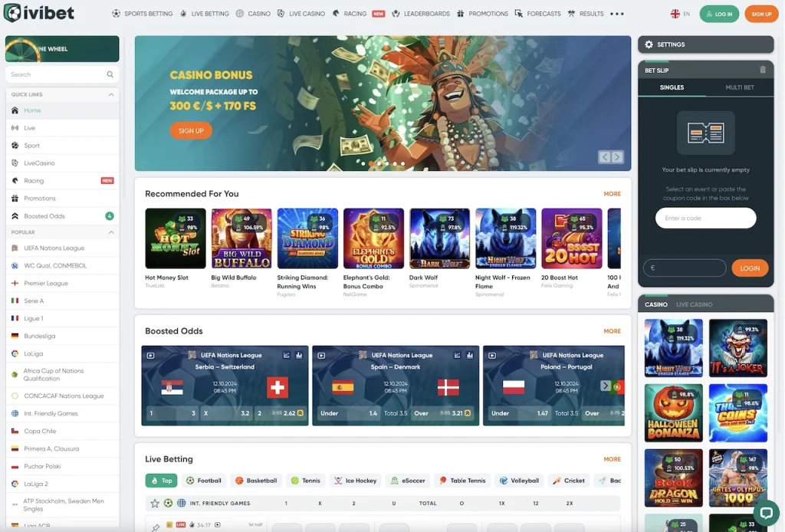Screen dimensions: 785x532
Task: Filter live betting by Table Tennis
Action: tap(462, 481)
